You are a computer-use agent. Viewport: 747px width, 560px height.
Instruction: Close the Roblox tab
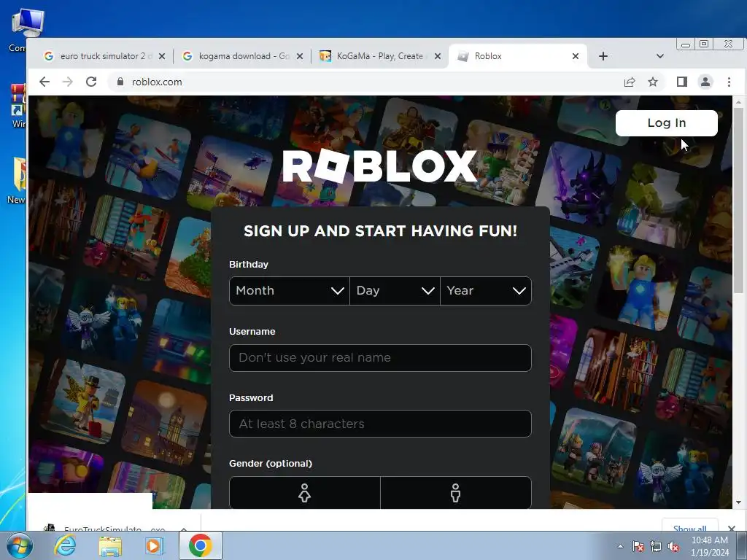pyautogui.click(x=576, y=56)
